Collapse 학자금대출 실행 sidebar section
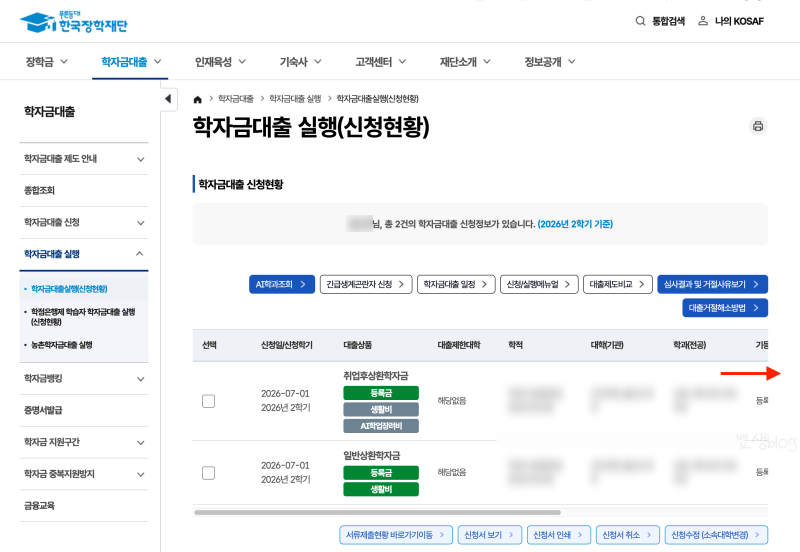Screen dimensions: 800x552 pyautogui.click(x=84, y=254)
